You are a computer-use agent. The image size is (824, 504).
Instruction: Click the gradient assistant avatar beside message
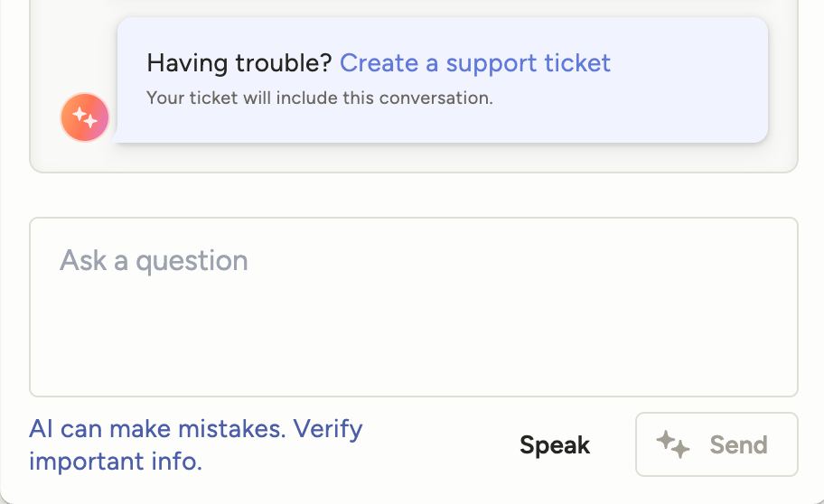(x=85, y=117)
